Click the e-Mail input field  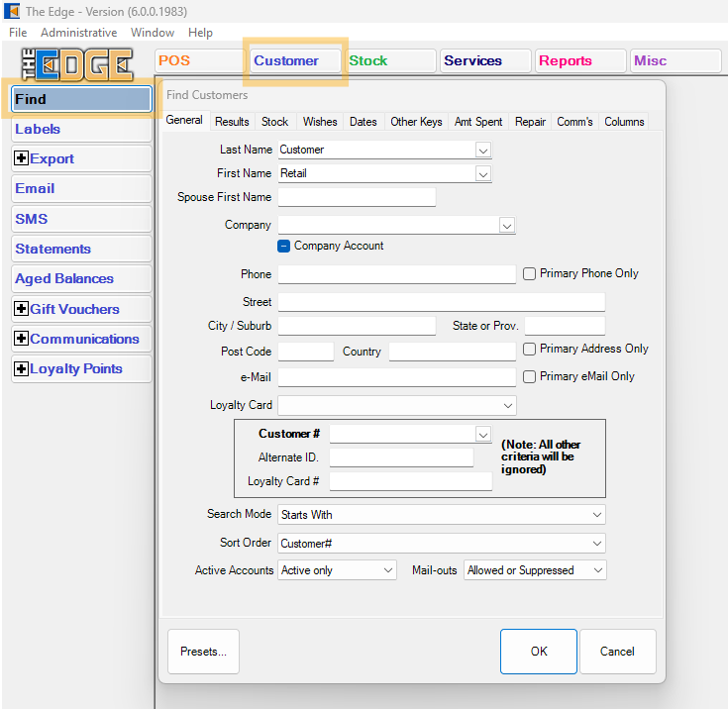point(397,377)
